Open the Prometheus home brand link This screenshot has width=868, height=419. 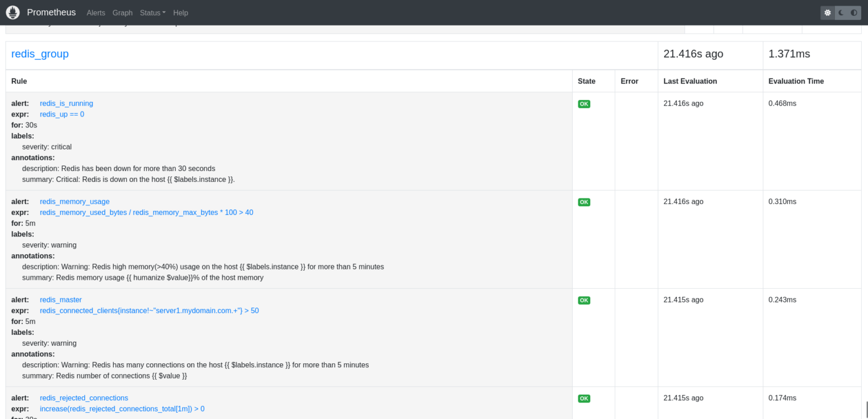tap(51, 13)
